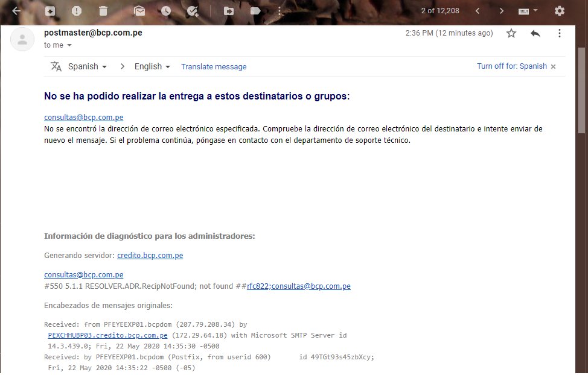Open the input tools keyboard icon
Screen dimensions: 588x375
point(523,11)
